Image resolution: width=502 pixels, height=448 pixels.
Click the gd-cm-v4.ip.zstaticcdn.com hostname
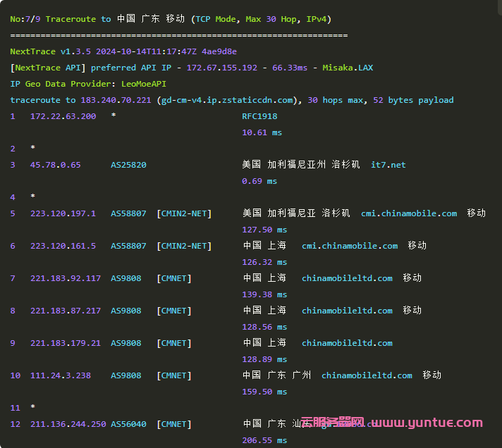pos(226,100)
